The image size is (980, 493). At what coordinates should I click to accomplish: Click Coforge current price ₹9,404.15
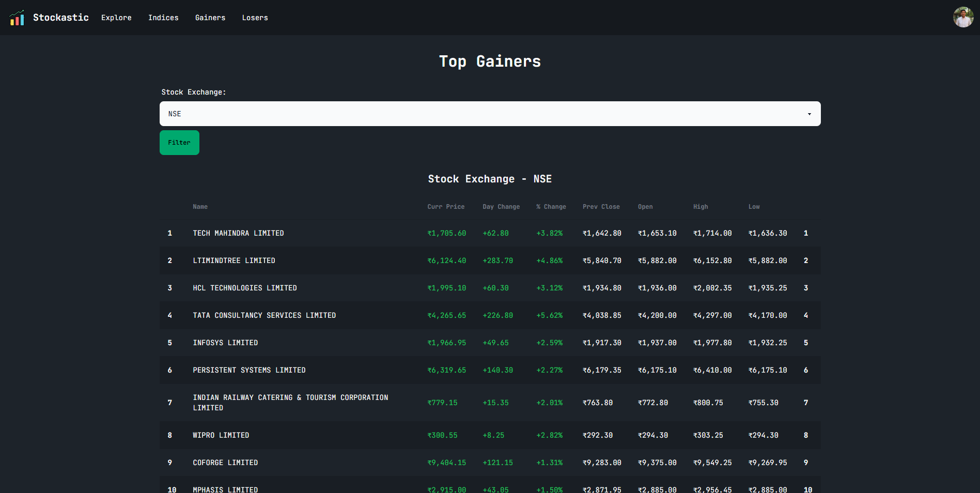[x=447, y=463]
